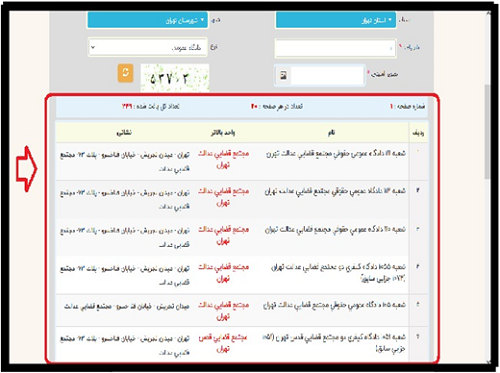
Task: Open the red مجتمع قضایی عدالت link in row ۳
Action: point(223,235)
